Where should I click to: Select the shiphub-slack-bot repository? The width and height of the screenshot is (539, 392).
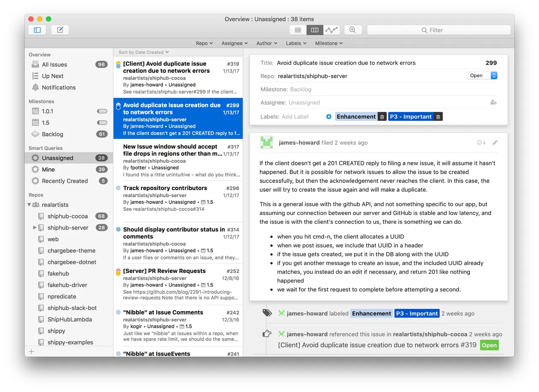(x=69, y=308)
